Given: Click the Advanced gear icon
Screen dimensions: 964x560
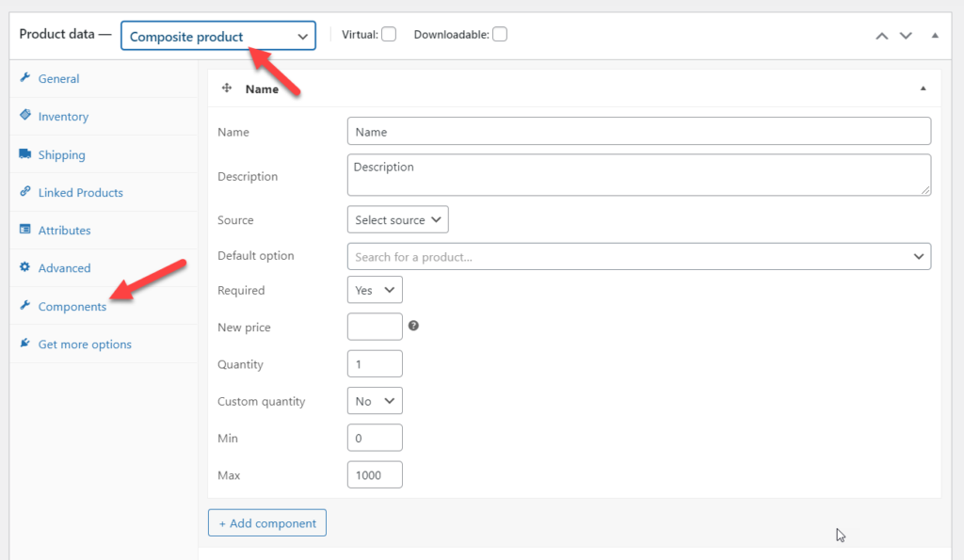Looking at the screenshot, I should [25, 266].
